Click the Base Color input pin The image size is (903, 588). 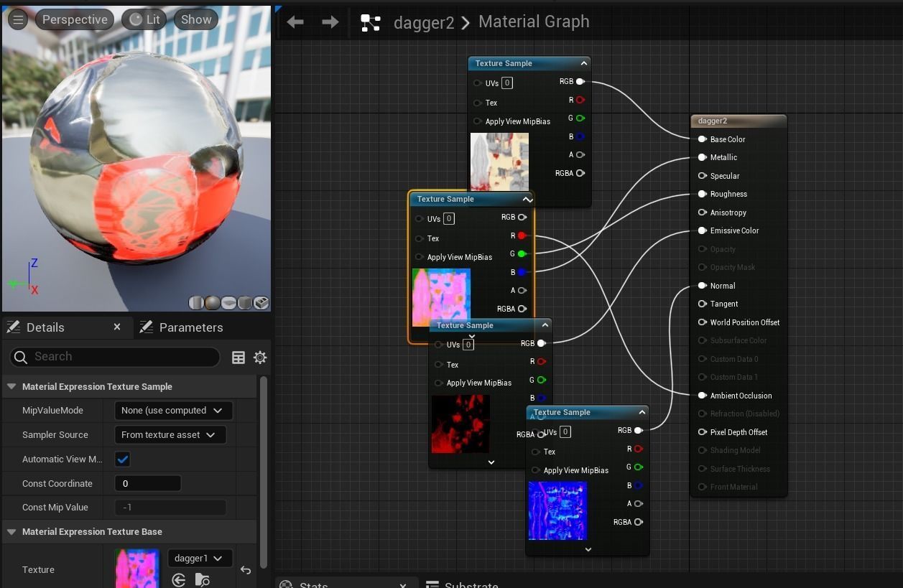coord(703,139)
